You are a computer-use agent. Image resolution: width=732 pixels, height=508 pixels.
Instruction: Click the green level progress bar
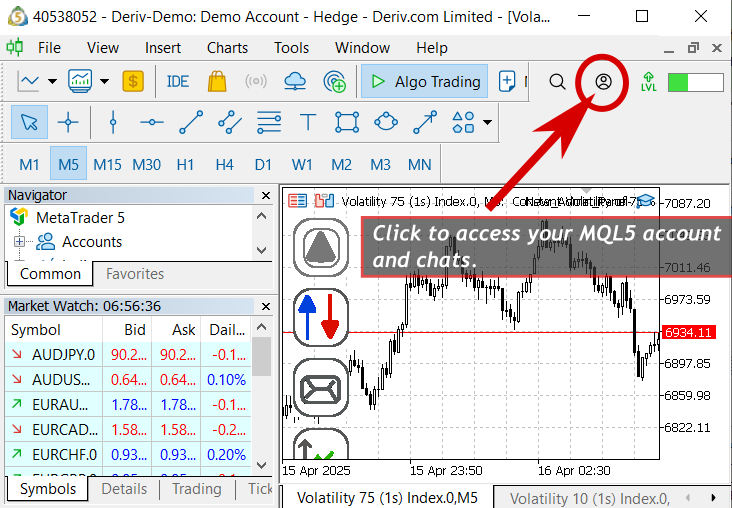pyautogui.click(x=696, y=83)
